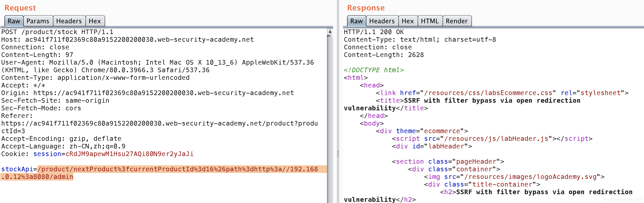Switch to the Request Headers tab
The width and height of the screenshot is (644, 203).
click(69, 21)
